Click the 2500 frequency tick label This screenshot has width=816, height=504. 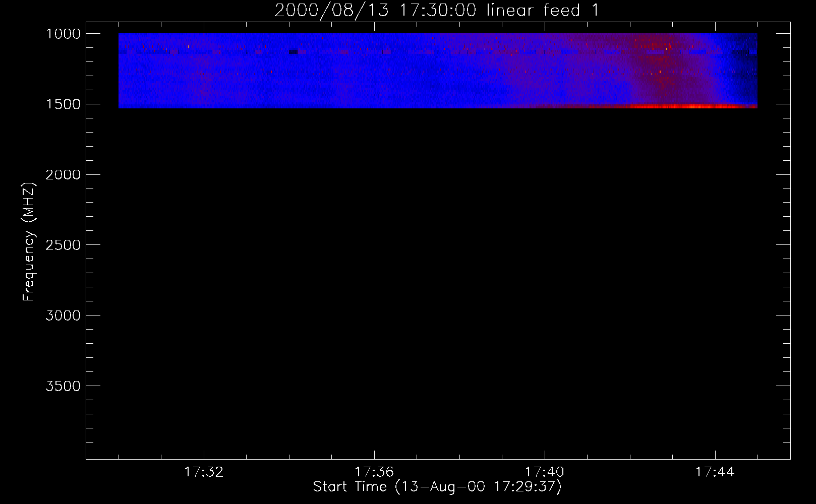(63, 245)
